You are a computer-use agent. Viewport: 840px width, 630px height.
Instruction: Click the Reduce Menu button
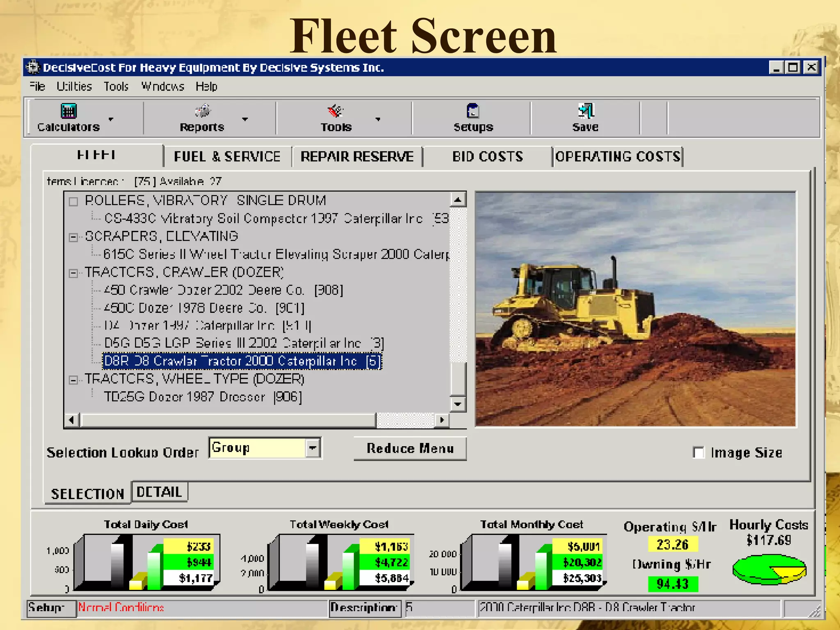pyautogui.click(x=410, y=449)
